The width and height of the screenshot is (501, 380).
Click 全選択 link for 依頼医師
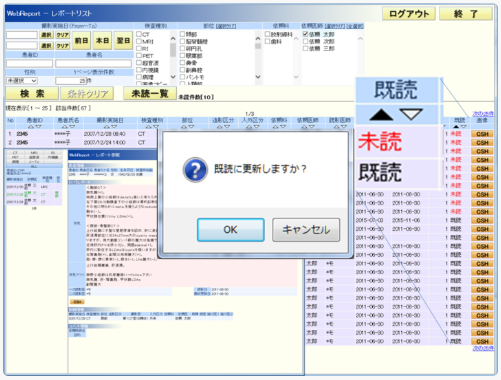pos(355,26)
